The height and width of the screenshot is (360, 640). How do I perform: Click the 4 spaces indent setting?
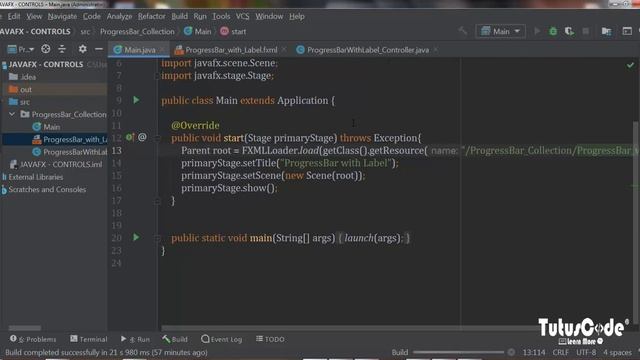pyautogui.click(x=618, y=352)
